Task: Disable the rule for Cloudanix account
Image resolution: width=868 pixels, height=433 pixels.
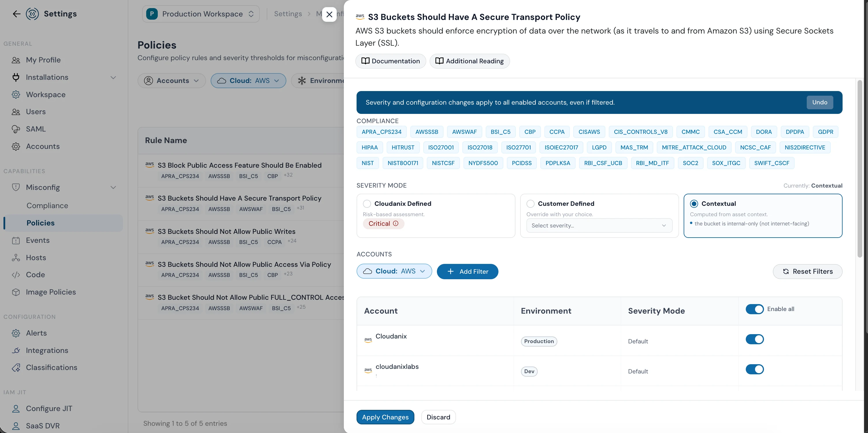Action: click(x=754, y=339)
